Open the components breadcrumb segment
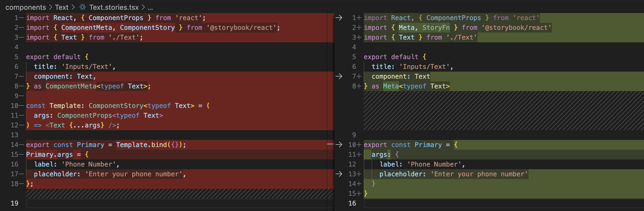The height and width of the screenshot is (211, 644). click(26, 7)
